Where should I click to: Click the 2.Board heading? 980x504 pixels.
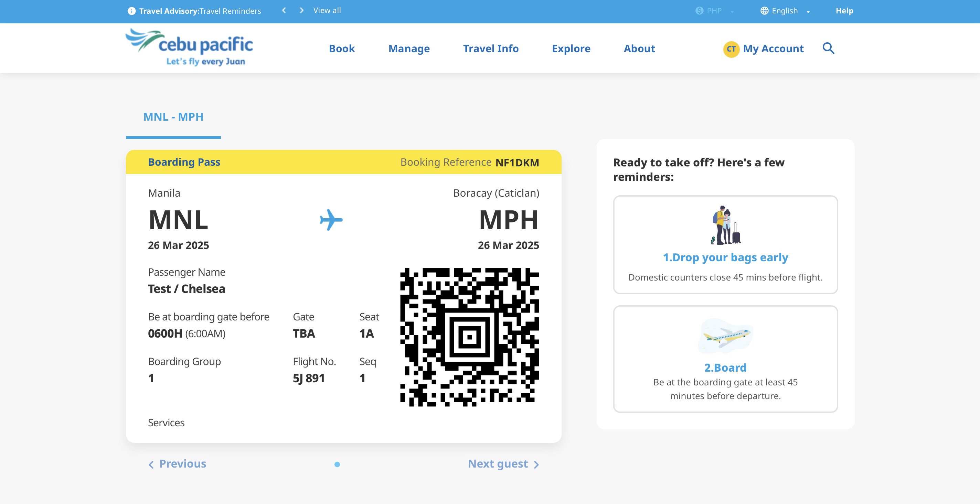(x=725, y=368)
